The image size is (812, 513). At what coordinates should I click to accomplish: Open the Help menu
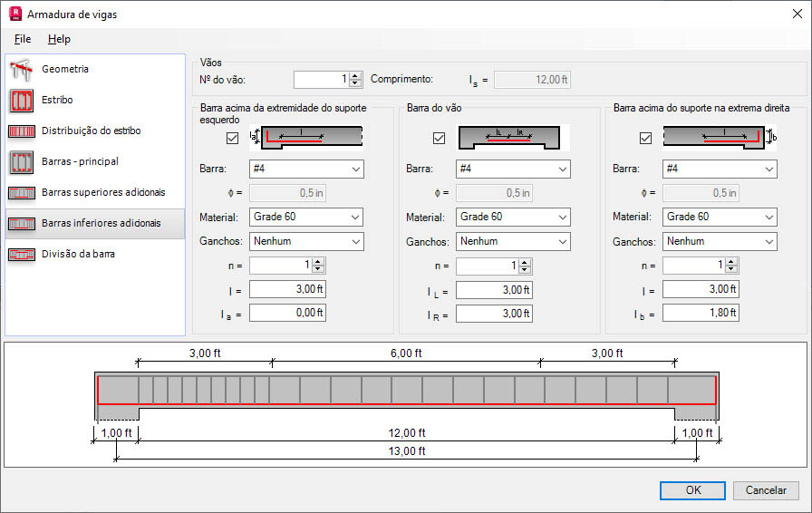coord(59,39)
